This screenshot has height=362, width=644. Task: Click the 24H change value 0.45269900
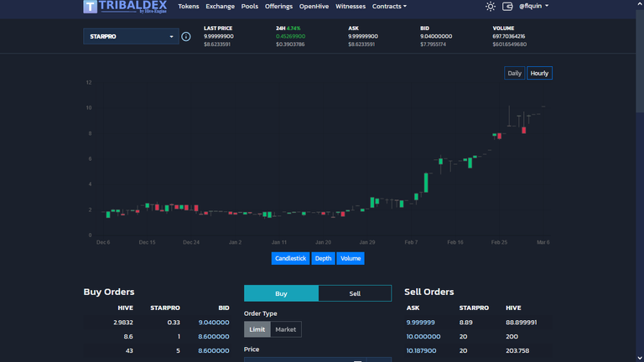click(x=290, y=36)
